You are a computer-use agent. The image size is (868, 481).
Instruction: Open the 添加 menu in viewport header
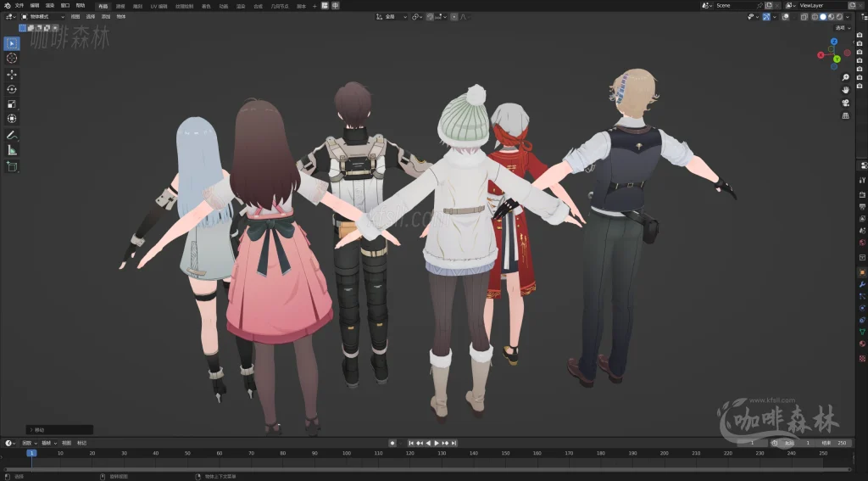tap(106, 17)
